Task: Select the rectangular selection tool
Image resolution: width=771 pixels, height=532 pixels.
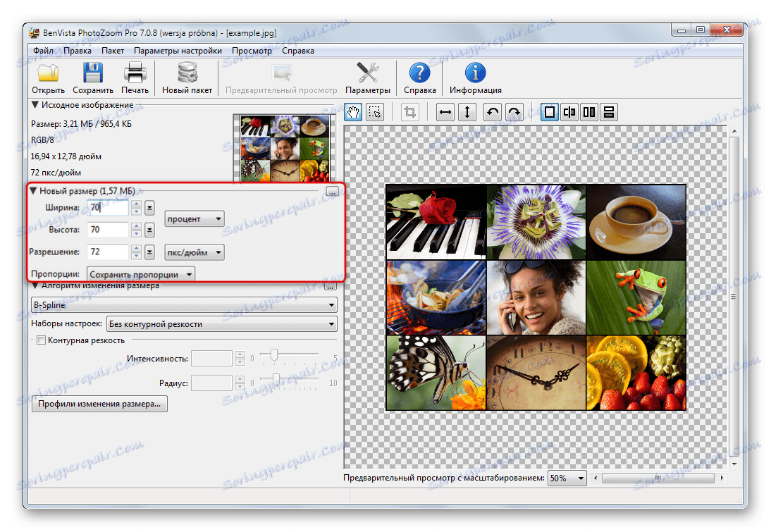Action: [375, 112]
